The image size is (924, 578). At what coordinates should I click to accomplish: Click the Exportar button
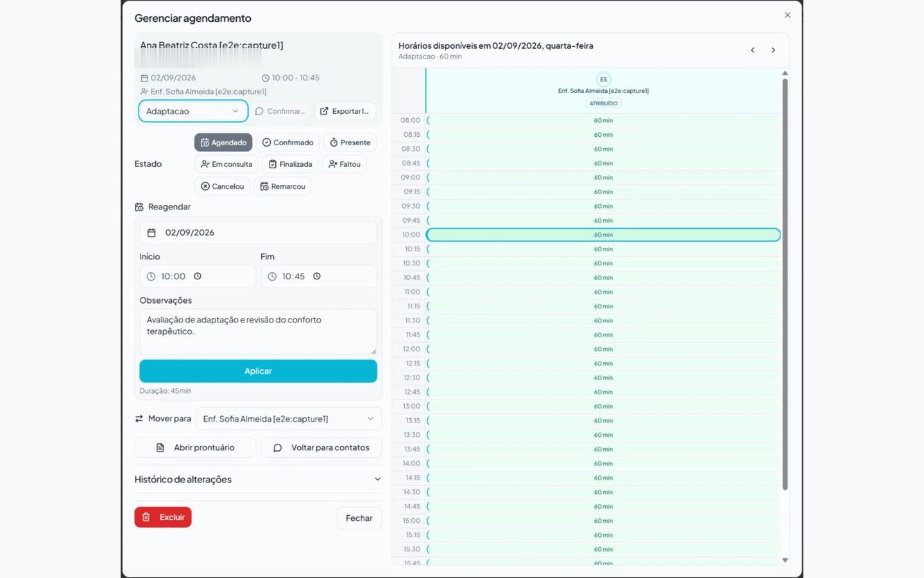tap(345, 111)
